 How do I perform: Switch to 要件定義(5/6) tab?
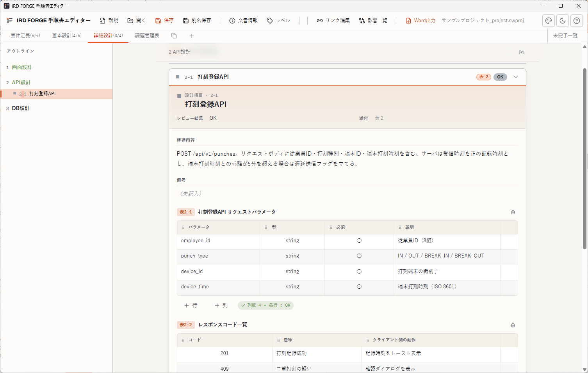[x=25, y=36]
